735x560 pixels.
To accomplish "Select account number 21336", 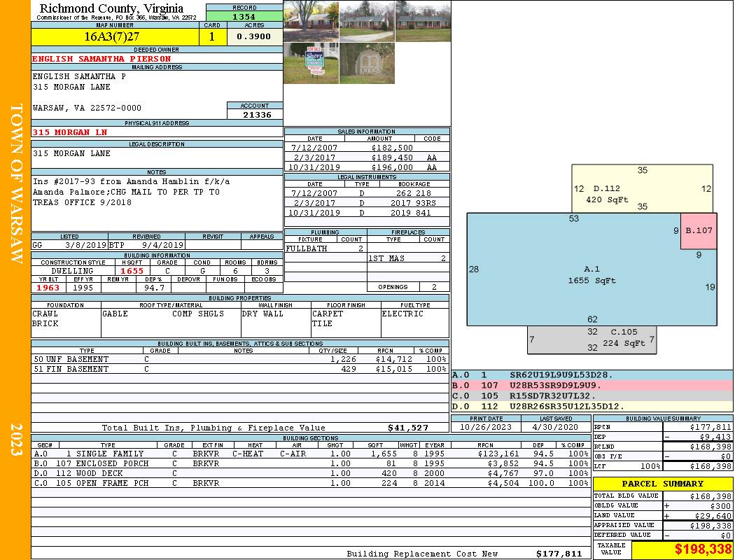I will 257,114.
